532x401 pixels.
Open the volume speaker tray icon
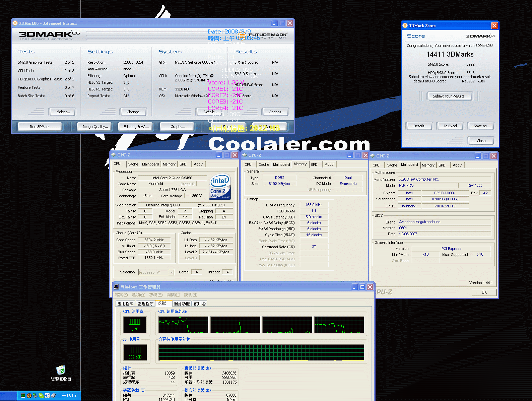pyautogui.click(x=47, y=396)
